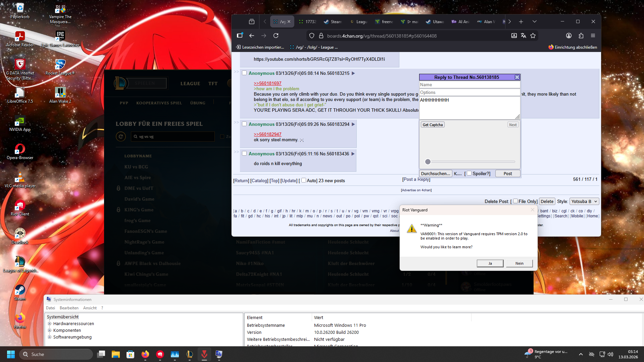Click Nein in the Riot Vanguard dialog
Image resolution: width=644 pixels, height=362 pixels.
coord(519,263)
